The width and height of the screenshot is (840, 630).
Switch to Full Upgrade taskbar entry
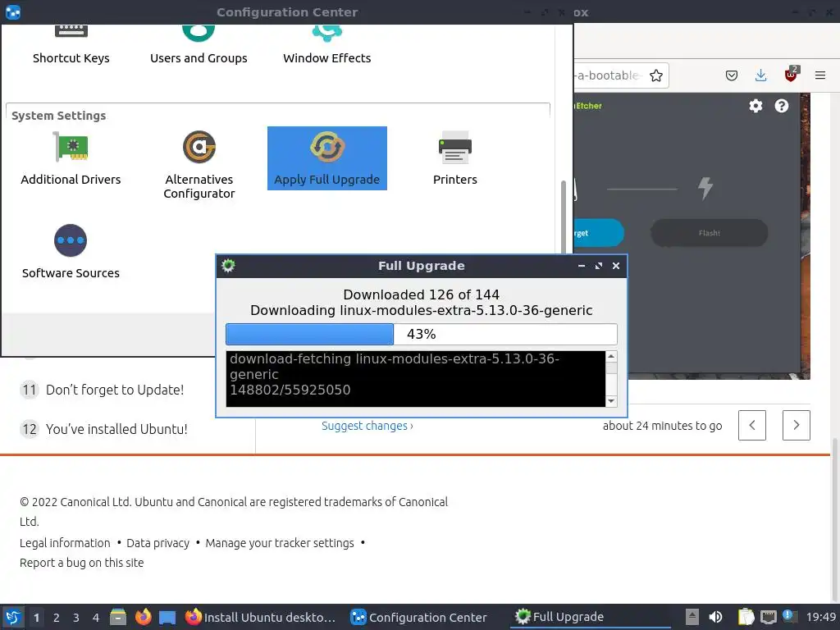pyautogui.click(x=591, y=617)
